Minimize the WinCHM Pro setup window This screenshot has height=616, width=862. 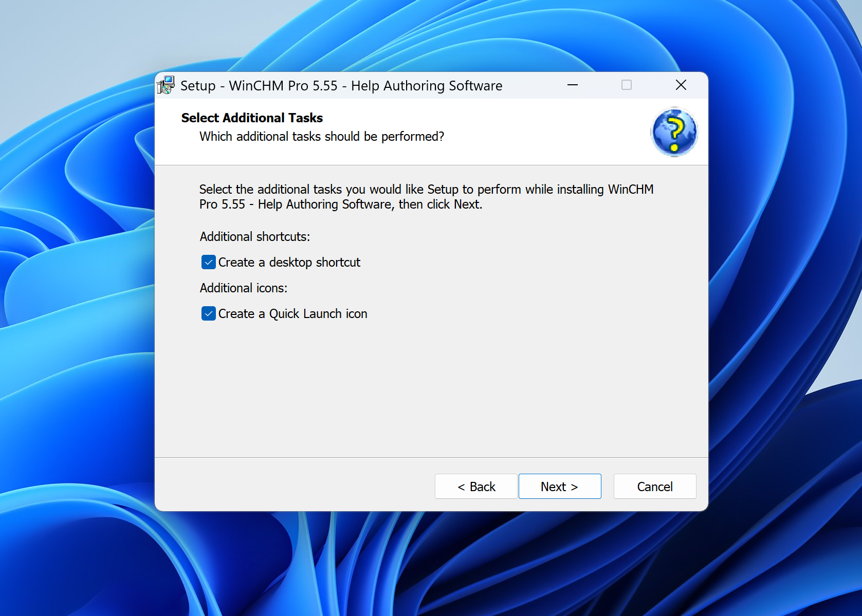pos(572,85)
